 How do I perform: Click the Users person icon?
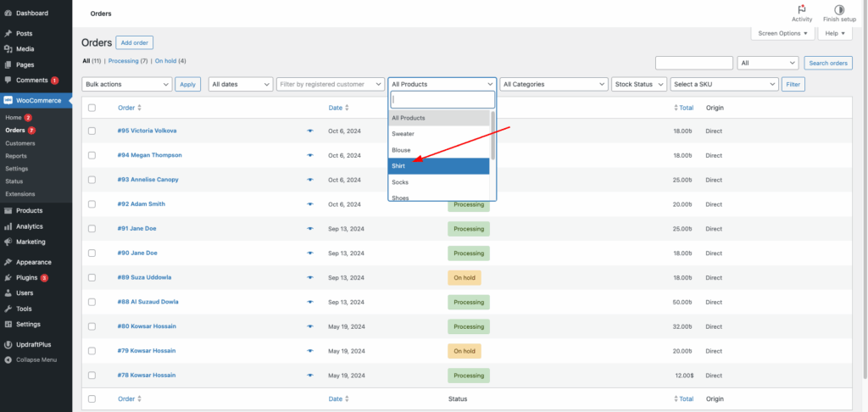[x=8, y=293]
